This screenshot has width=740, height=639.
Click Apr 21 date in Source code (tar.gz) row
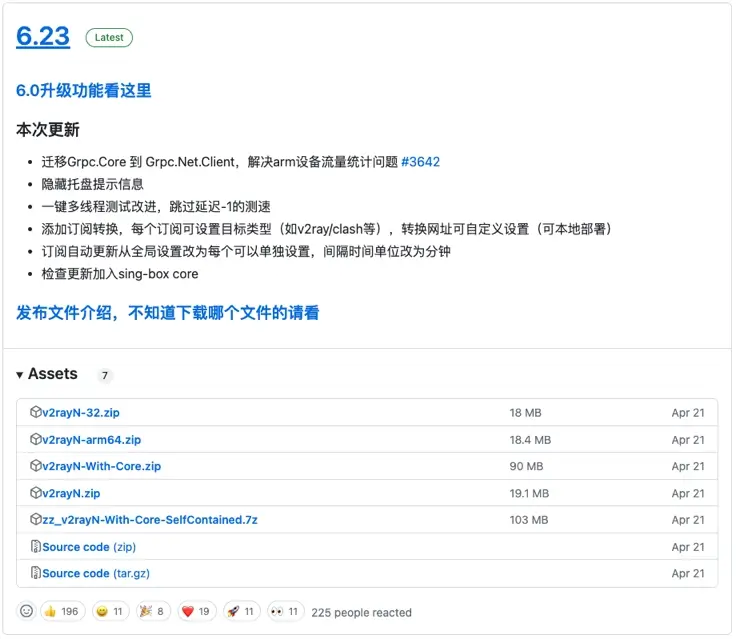point(688,573)
